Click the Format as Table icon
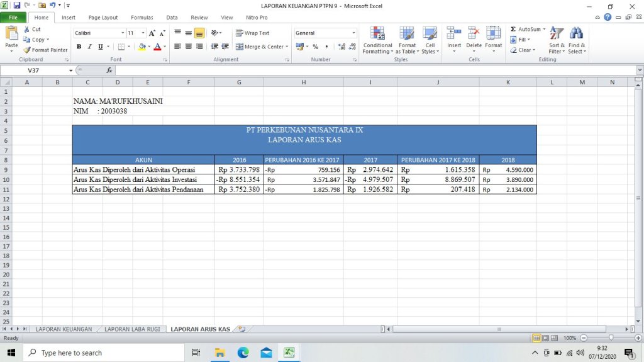 point(407,40)
